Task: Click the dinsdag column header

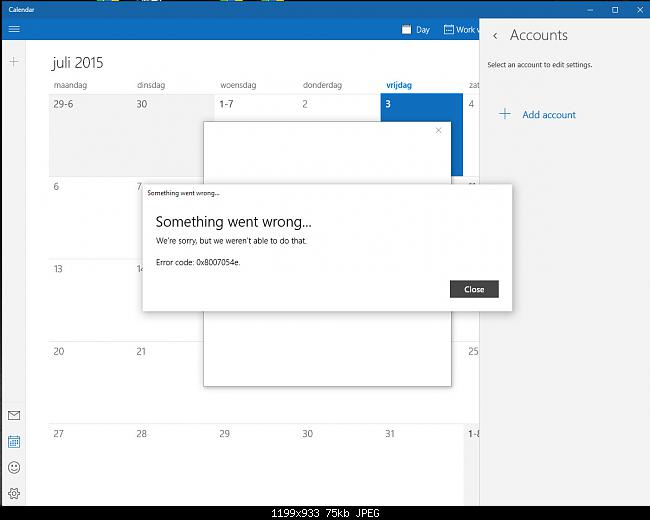Action: [151, 85]
